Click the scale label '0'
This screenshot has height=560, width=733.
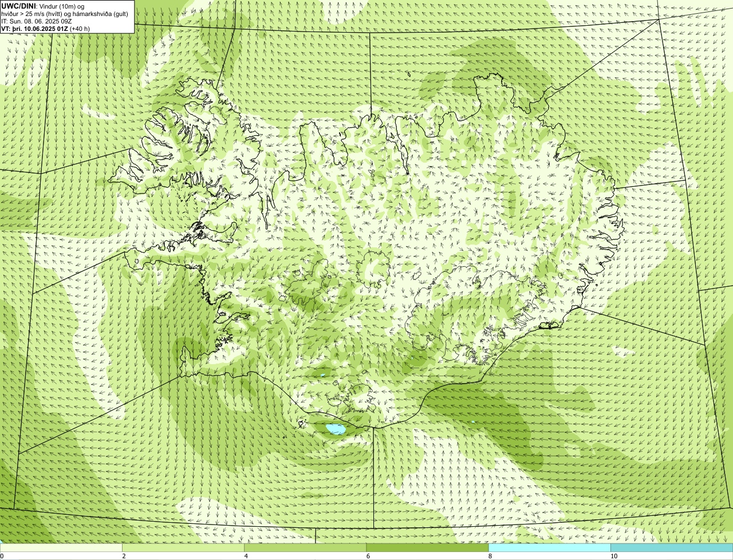pos(2,556)
